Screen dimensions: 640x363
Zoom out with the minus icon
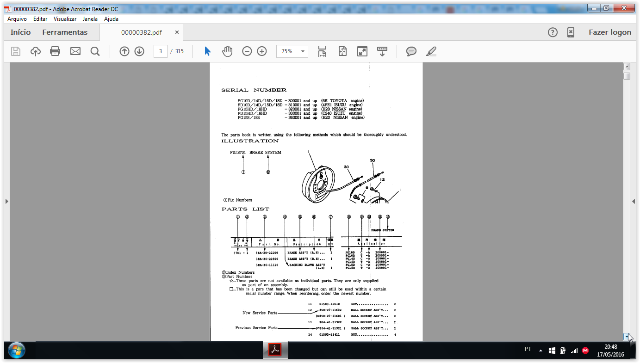pyautogui.click(x=247, y=51)
